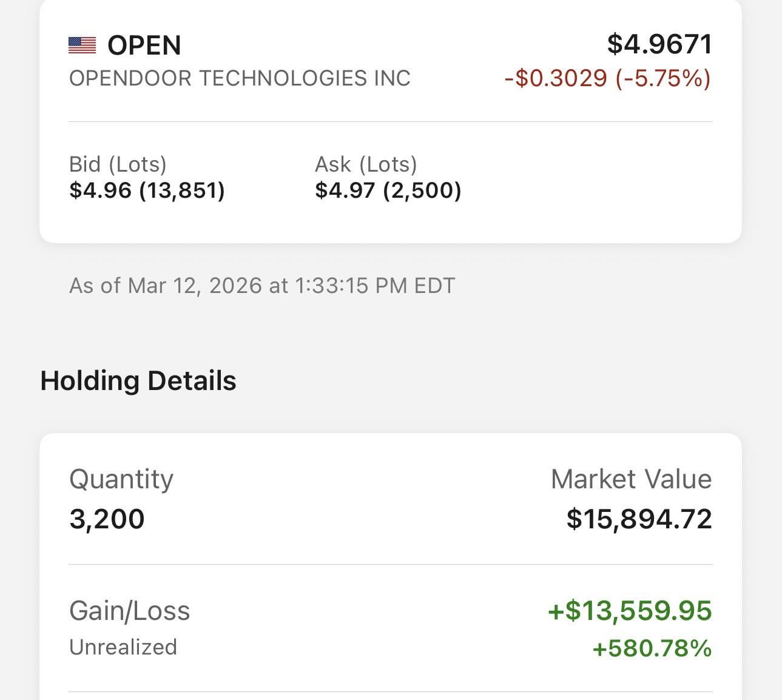Select the 3,200 quantity value
This screenshot has height=700, width=782.
click(107, 519)
